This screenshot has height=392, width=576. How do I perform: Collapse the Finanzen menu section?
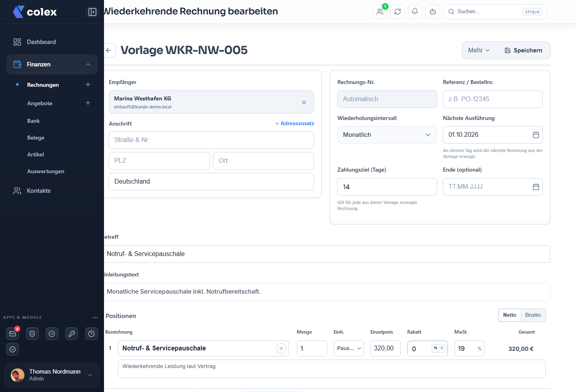(x=52, y=64)
